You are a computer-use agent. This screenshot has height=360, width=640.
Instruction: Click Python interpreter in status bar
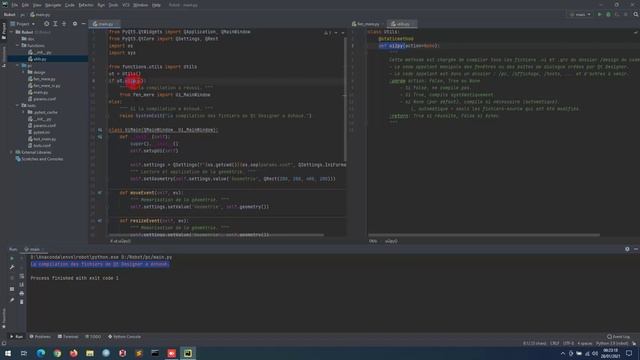tap(612, 344)
